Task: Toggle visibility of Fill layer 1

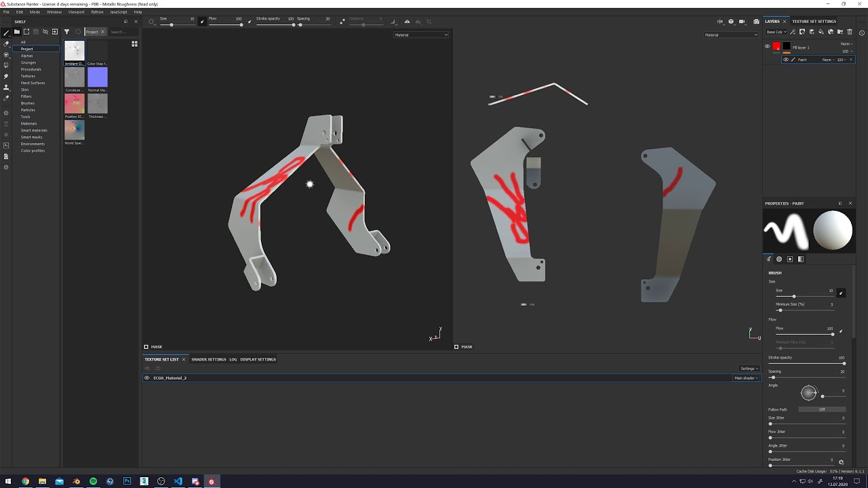Action: 767,47
